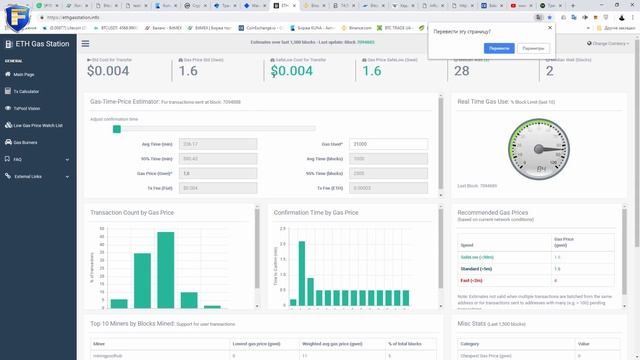Click Gas-Time-Price Estimator panel scrollbar
The image size is (640, 360).
pos(441,145)
